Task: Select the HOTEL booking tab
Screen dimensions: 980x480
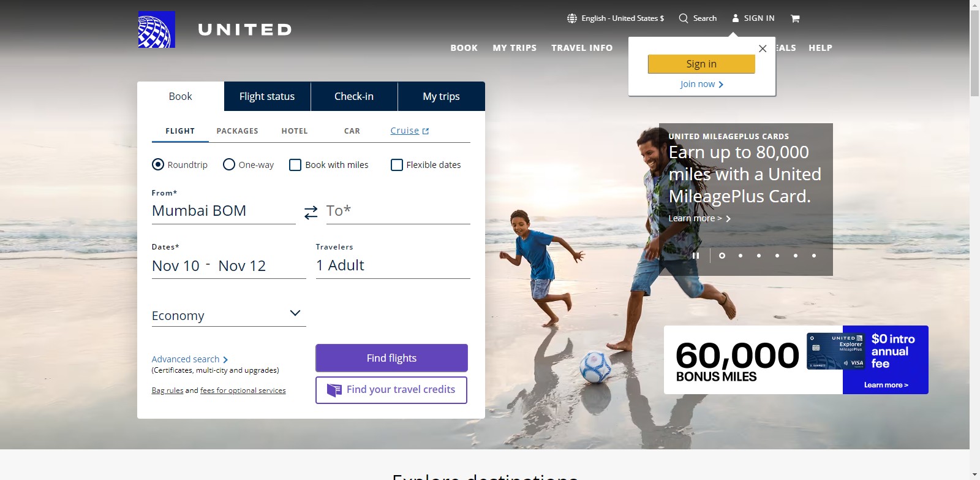Action: click(x=295, y=131)
